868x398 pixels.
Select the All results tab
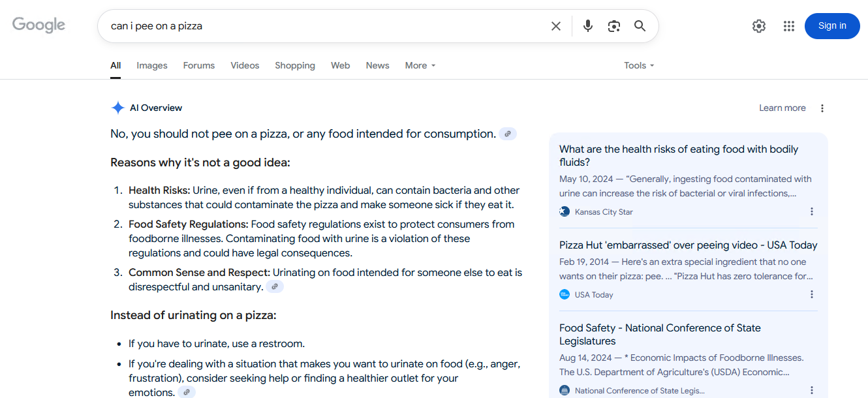[116, 65]
